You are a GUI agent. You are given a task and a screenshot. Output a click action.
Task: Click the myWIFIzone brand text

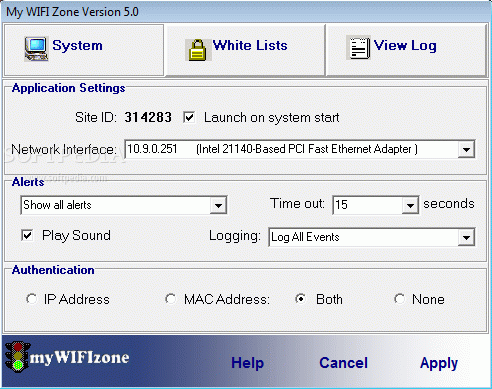tap(79, 357)
